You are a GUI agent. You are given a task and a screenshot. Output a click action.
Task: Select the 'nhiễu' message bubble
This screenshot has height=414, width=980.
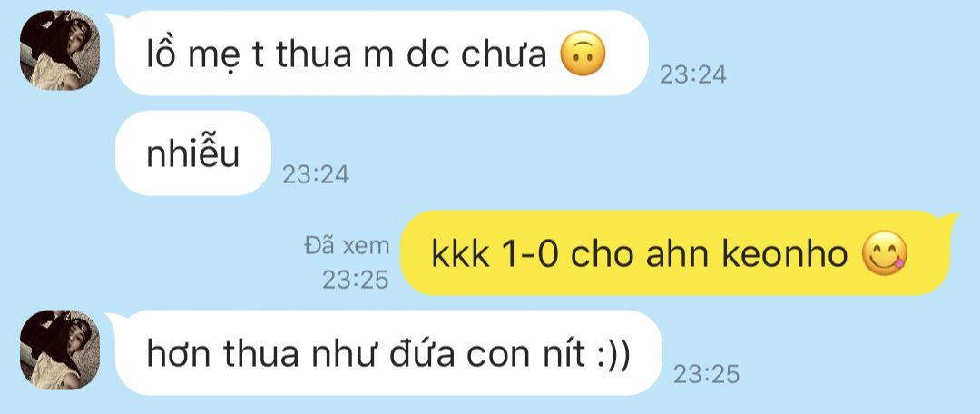tap(193, 153)
